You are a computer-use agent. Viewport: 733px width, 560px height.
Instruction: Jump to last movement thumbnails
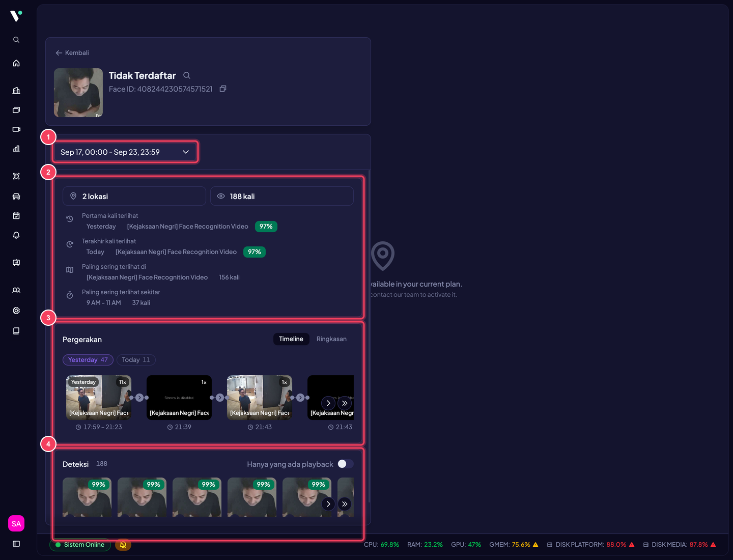click(345, 403)
